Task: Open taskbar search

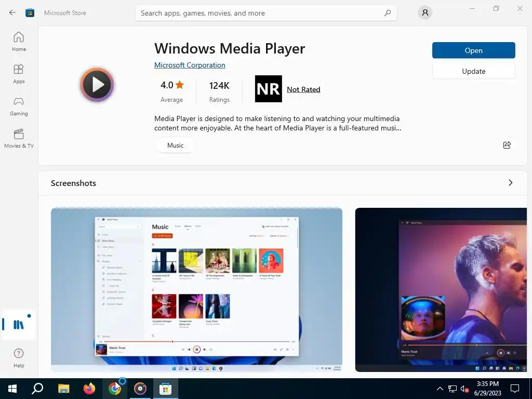Action: click(37, 389)
